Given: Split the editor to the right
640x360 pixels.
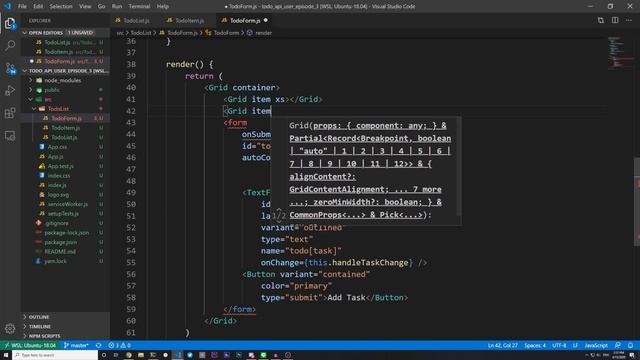Looking at the screenshot, I should click(615, 20).
